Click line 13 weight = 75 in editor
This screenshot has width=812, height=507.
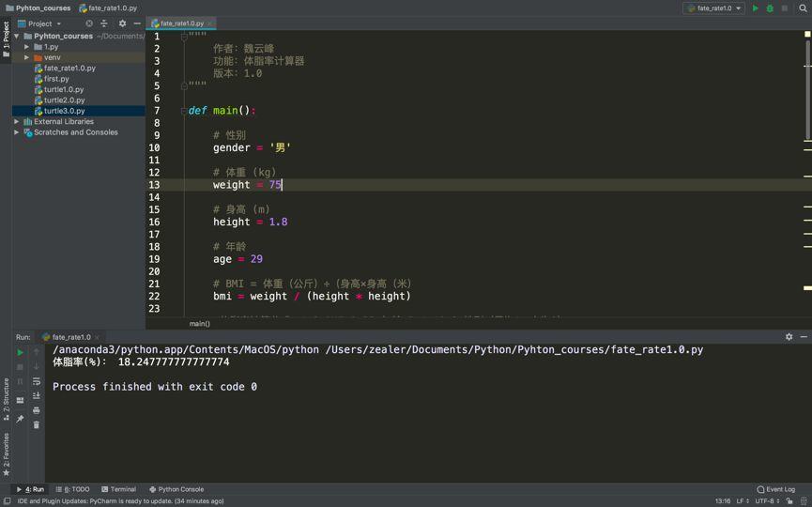pyautogui.click(x=247, y=185)
